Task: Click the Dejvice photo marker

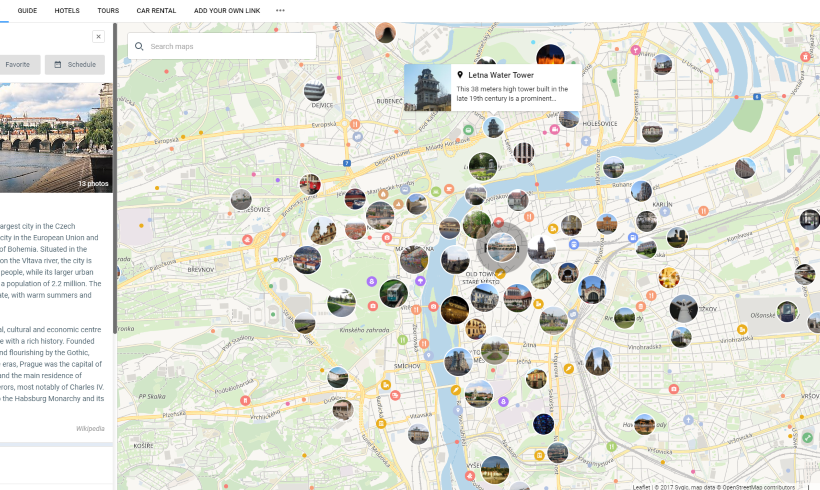Action: [314, 89]
